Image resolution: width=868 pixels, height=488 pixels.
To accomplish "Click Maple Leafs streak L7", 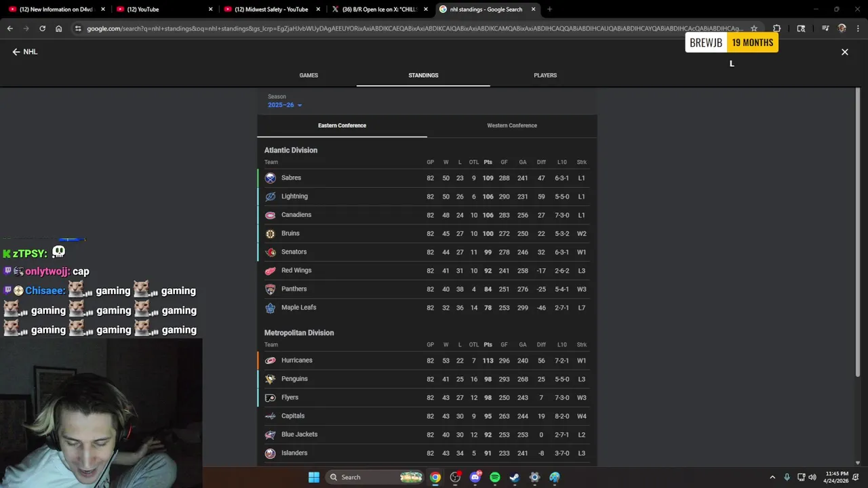I will coord(582,308).
